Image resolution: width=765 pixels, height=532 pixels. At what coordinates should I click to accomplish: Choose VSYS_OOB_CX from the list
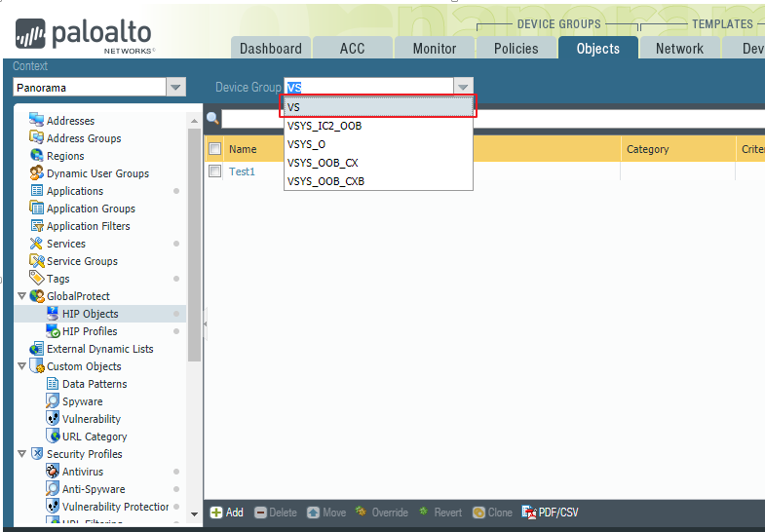coord(378,163)
